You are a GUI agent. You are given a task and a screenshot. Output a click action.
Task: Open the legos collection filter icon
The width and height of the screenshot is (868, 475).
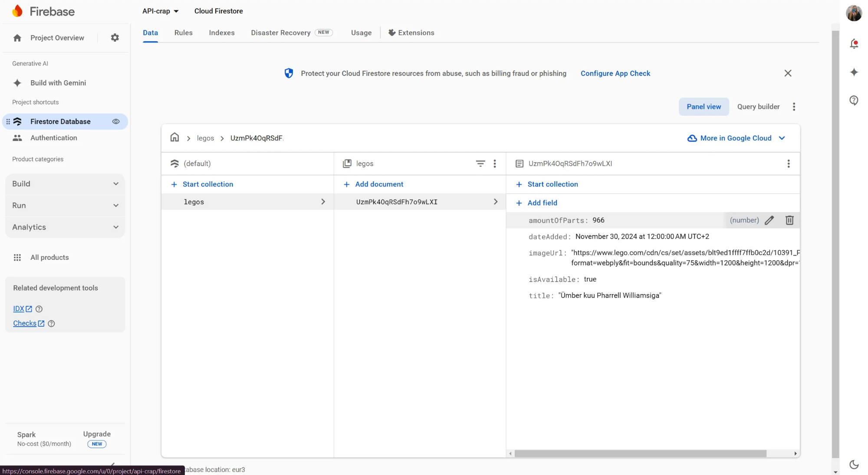pos(480,164)
